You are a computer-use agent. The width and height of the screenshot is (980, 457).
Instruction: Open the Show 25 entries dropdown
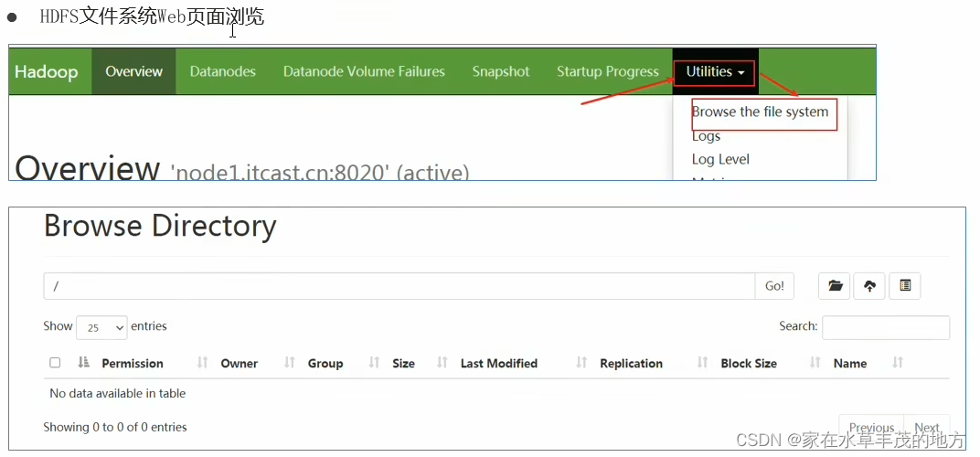click(101, 327)
